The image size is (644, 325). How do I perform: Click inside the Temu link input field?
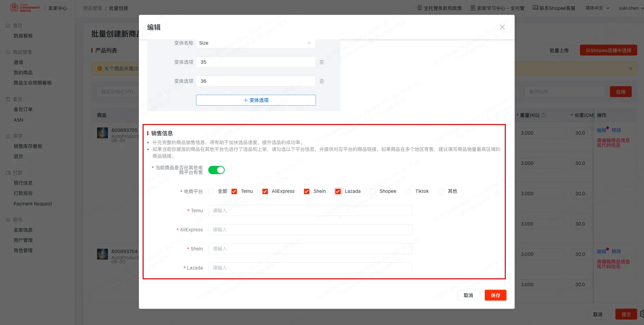coord(310,210)
